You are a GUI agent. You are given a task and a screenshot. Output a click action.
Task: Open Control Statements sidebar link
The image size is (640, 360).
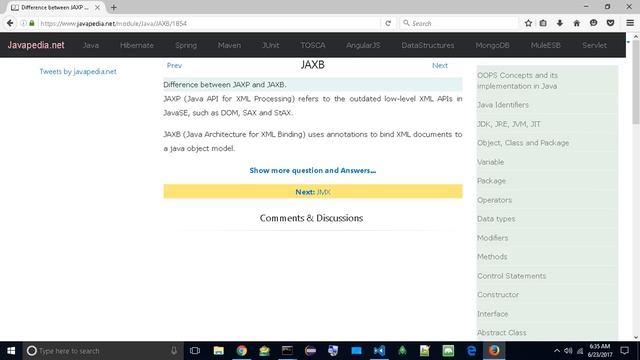(x=511, y=276)
